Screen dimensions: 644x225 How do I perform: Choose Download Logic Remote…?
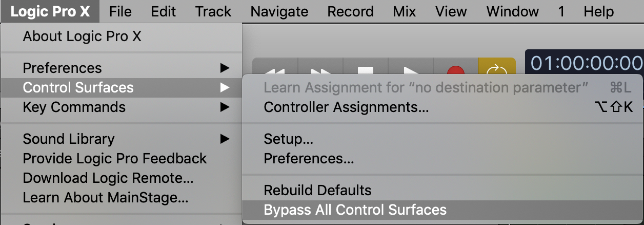coord(108,178)
